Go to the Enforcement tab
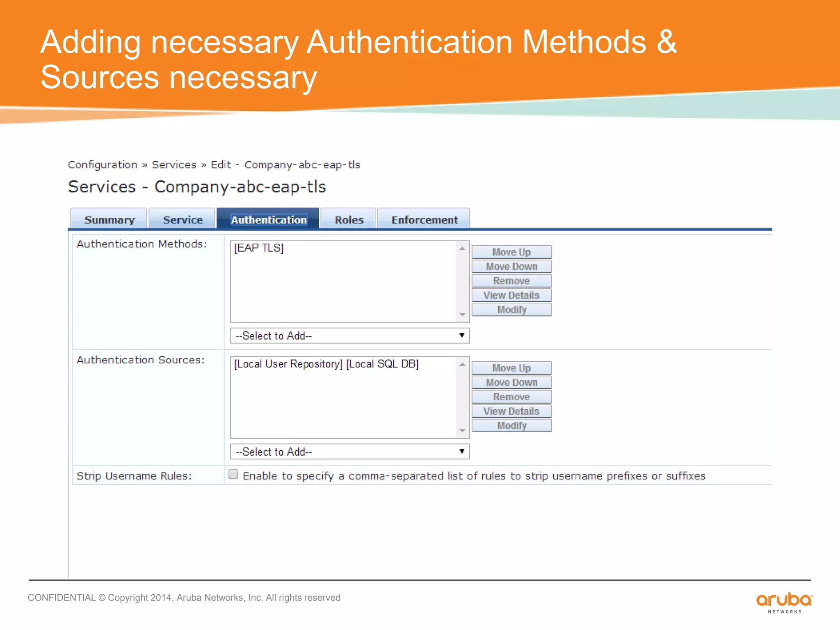Screen dimensions: 840x630 [424, 219]
